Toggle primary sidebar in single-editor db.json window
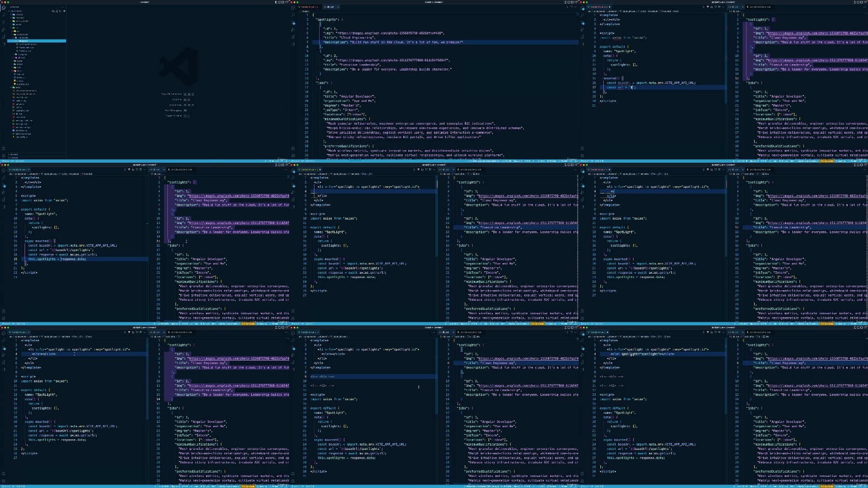This screenshot has width=868, height=488. point(566,2)
